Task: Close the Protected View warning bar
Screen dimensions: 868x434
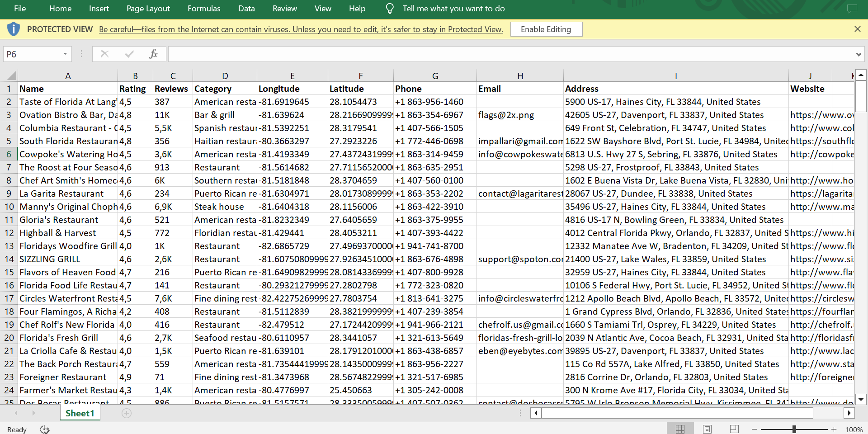Action: point(857,29)
